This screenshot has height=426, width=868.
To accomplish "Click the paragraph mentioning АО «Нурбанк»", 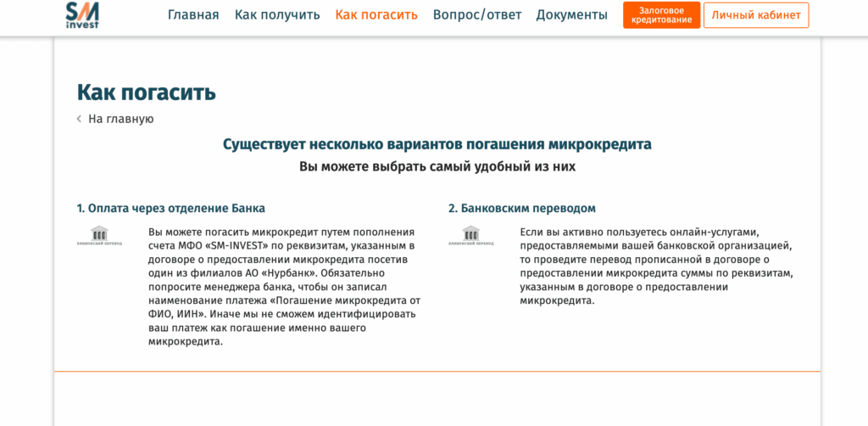I will 284,286.
